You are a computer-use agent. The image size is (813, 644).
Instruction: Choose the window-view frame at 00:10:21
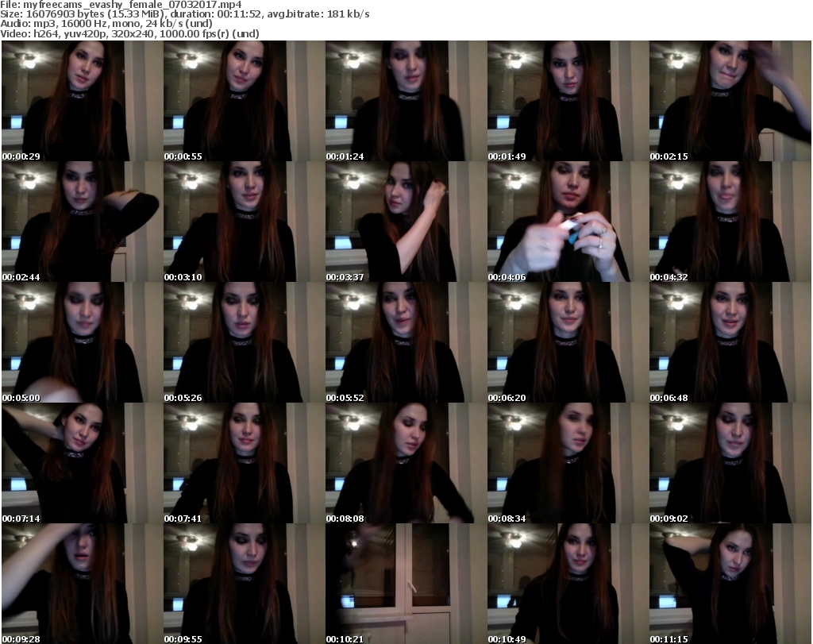click(x=406, y=584)
